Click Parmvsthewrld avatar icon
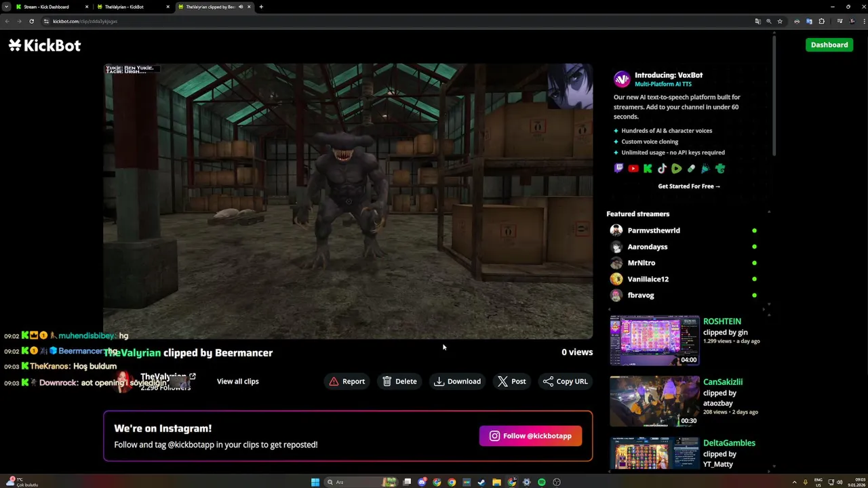 (616, 230)
